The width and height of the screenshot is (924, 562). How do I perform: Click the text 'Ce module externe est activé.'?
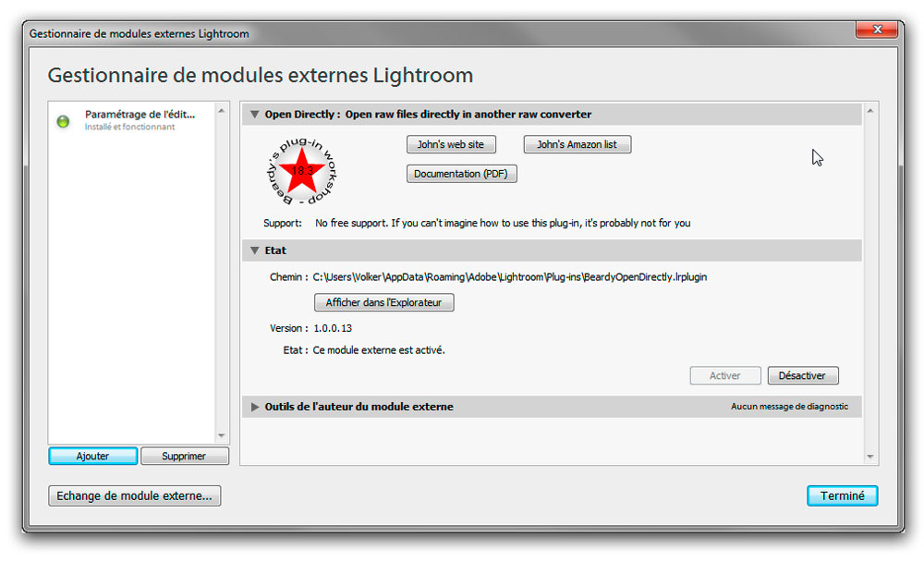click(379, 350)
